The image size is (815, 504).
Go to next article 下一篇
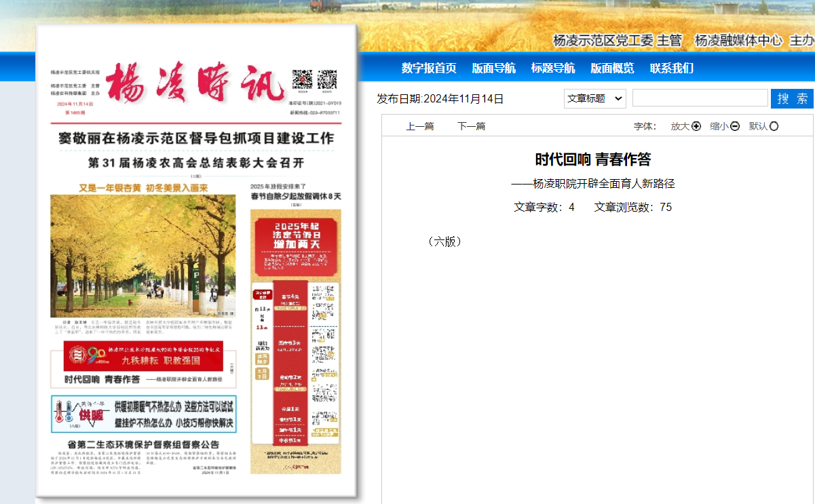(x=471, y=126)
